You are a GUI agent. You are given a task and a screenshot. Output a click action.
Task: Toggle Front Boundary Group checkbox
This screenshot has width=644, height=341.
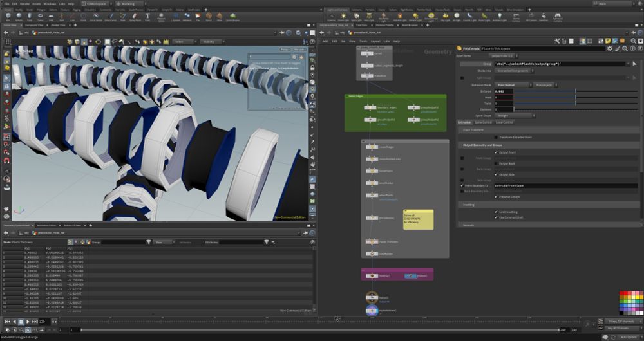(462, 185)
